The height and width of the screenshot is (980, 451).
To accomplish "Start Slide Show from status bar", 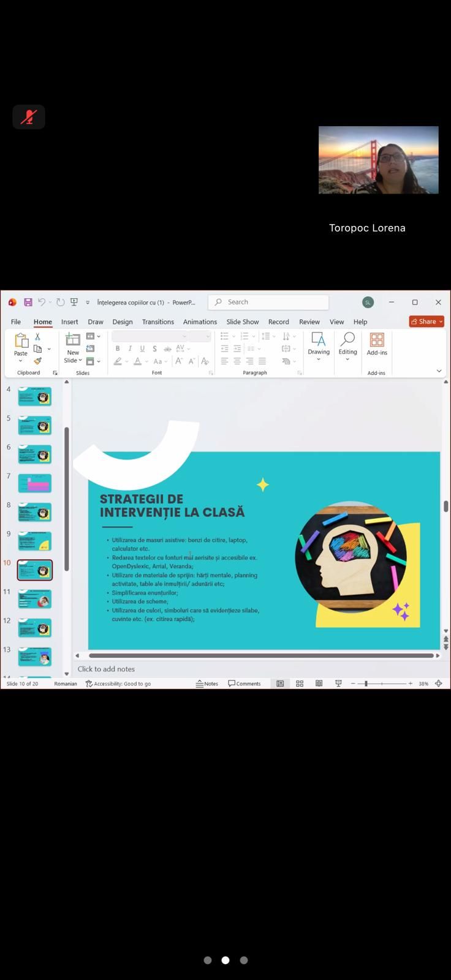I will click(x=338, y=684).
